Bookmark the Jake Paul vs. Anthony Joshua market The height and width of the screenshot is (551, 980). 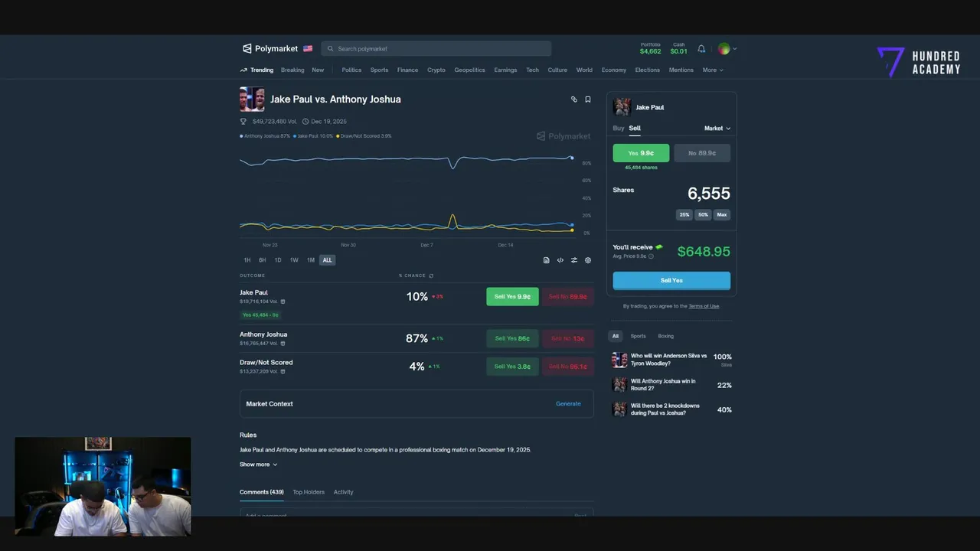click(x=588, y=99)
